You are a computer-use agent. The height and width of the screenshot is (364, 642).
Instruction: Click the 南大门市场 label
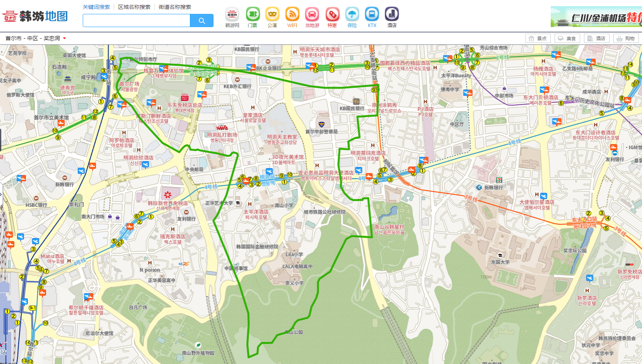[93, 217]
